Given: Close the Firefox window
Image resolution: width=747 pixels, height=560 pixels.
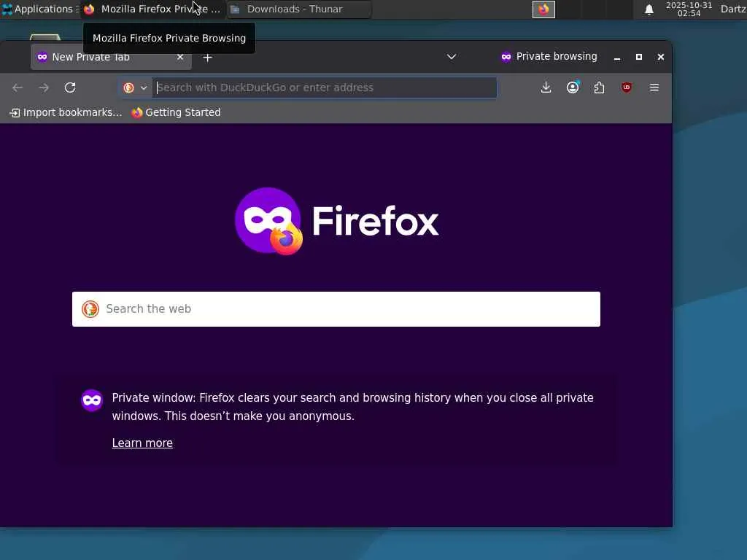Looking at the screenshot, I should tap(661, 57).
